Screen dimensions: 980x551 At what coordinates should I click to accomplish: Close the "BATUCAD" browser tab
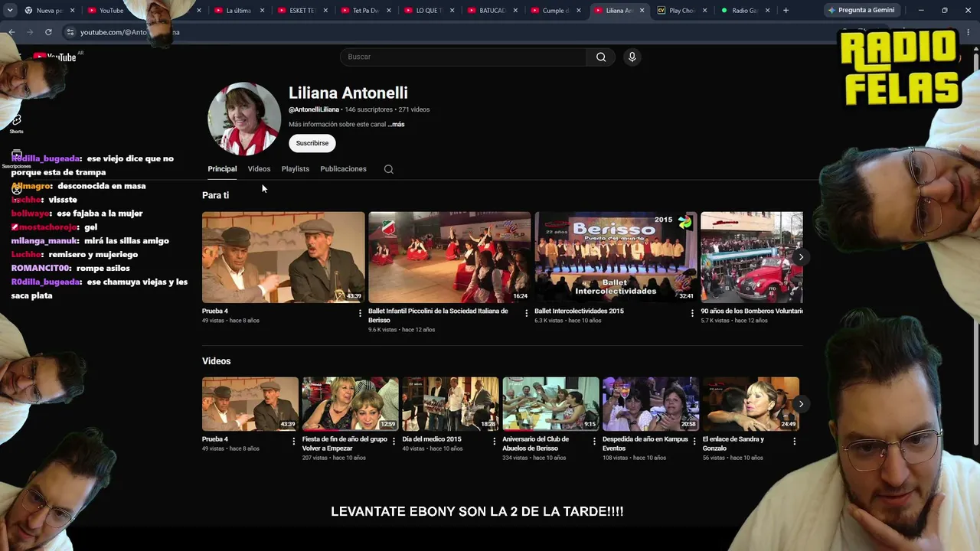point(515,11)
